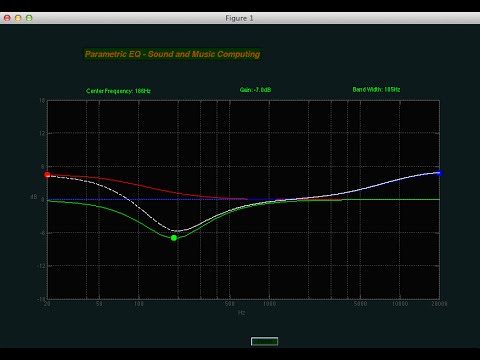Click the 500 label on the frequency axis
This screenshot has width=480, height=360.
[x=230, y=304]
